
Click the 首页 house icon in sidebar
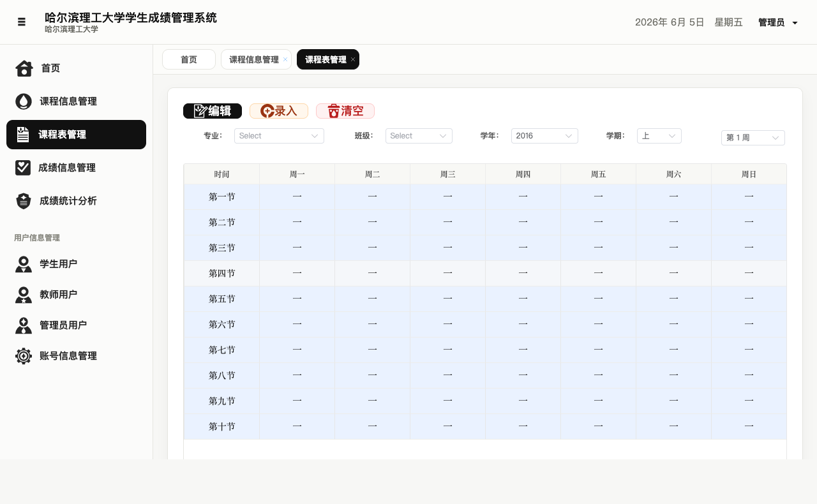[24, 68]
